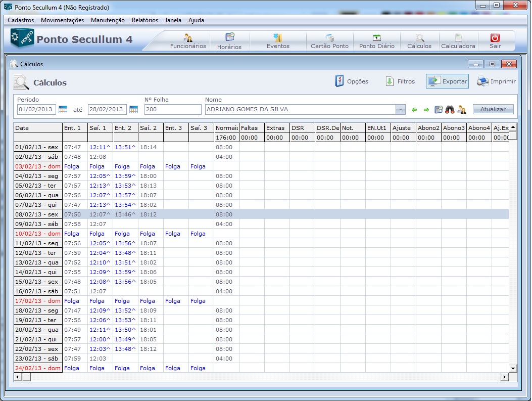
Task: Open the Movimentações menu
Action: point(63,20)
